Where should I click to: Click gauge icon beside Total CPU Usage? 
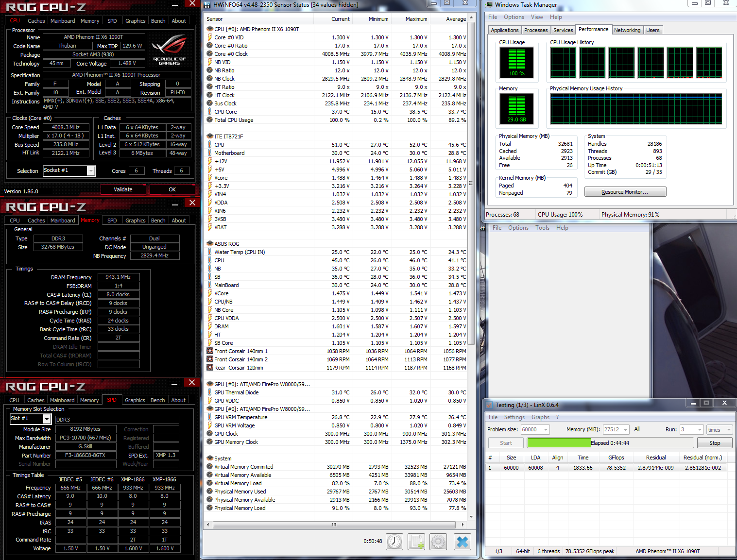pyautogui.click(x=210, y=120)
